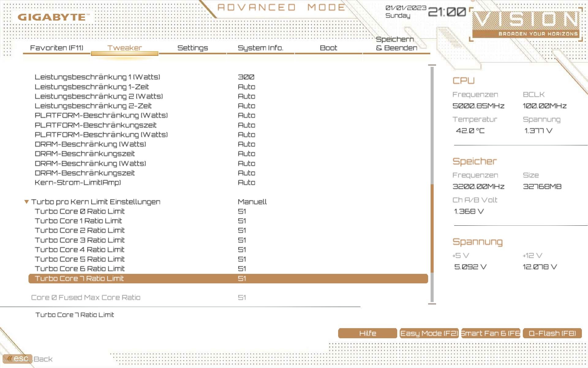Open Auto value of Leistungsbeschränkung 1-Zeit
588x368 pixels.
pos(247,87)
